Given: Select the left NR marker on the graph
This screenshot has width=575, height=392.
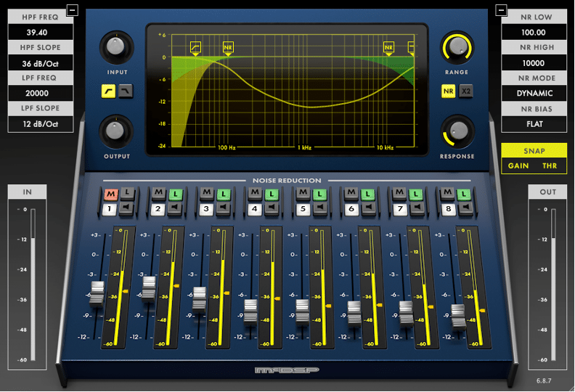Looking at the screenshot, I should (228, 48).
